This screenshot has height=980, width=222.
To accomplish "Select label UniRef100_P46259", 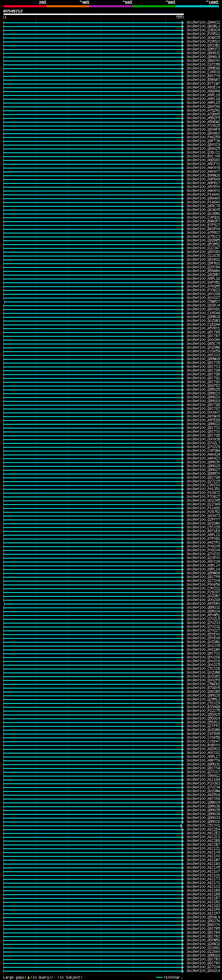I will tap(203, 137).
